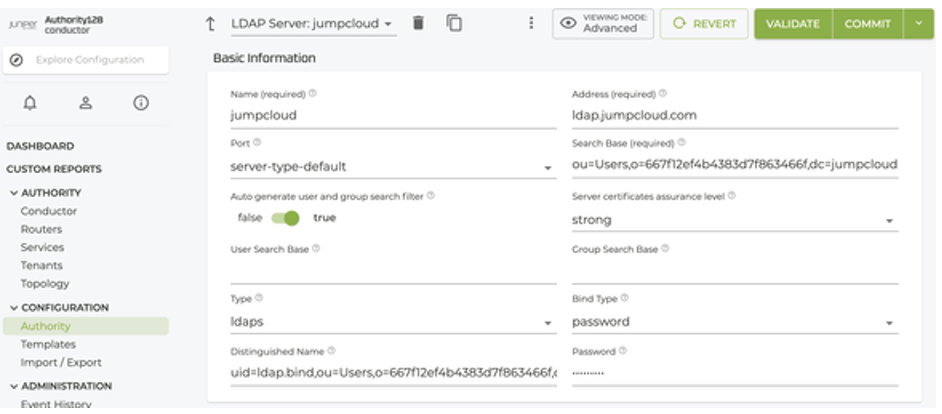The height and width of the screenshot is (414, 942).
Task: Open the notifications bell icon
Action: pyautogui.click(x=30, y=102)
